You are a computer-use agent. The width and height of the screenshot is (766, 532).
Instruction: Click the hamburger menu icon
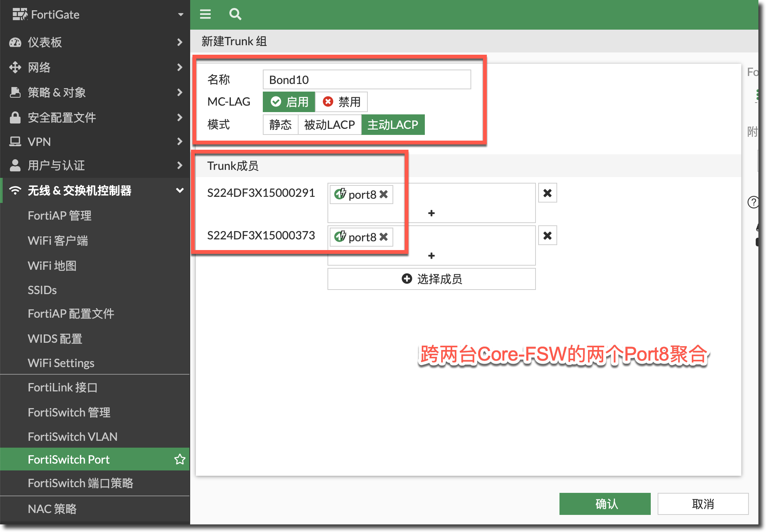(205, 14)
